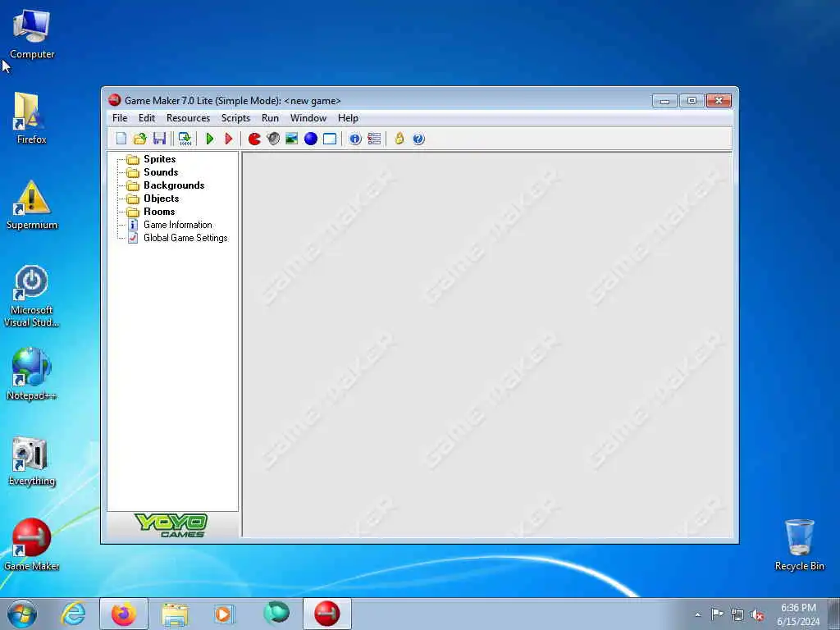Open help contents with the question mark icon
The height and width of the screenshot is (630, 840).
(x=418, y=139)
